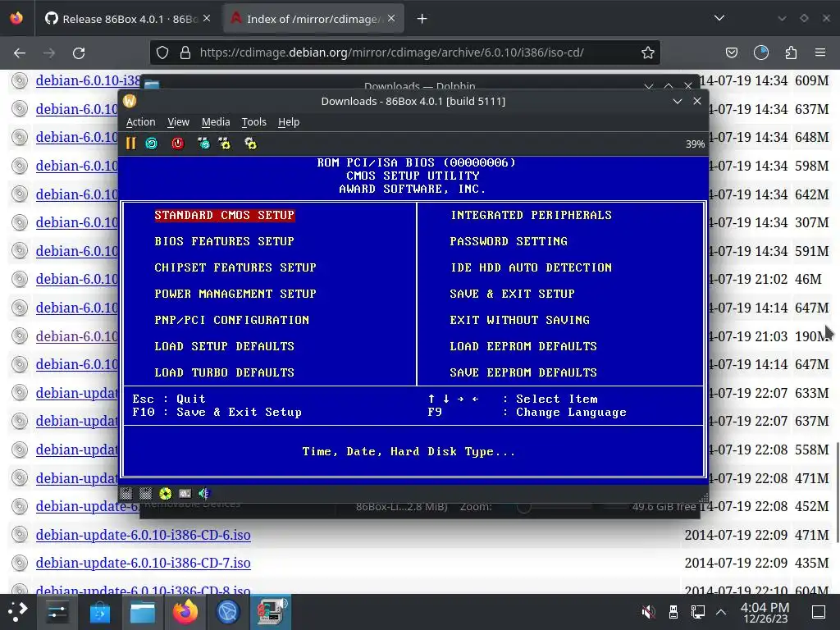Screen dimensions: 840x630
Task: Select LOAD TURBO DEFAULTS entry
Action: [x=225, y=372]
